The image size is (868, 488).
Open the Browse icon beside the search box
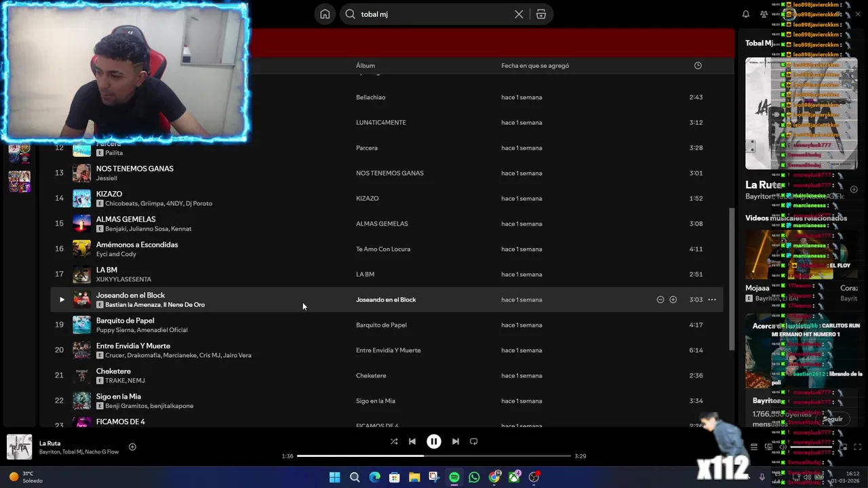tap(541, 14)
